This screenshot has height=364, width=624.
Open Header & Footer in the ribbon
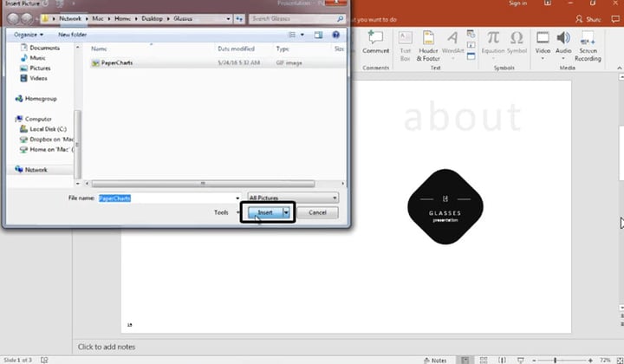click(428, 46)
